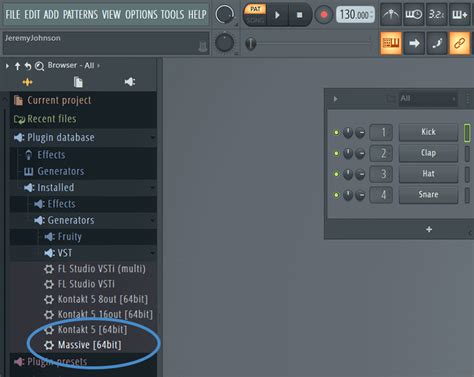Collapse the Plugin database folder
Viewport: 474px width, 377px height.
pos(83,137)
